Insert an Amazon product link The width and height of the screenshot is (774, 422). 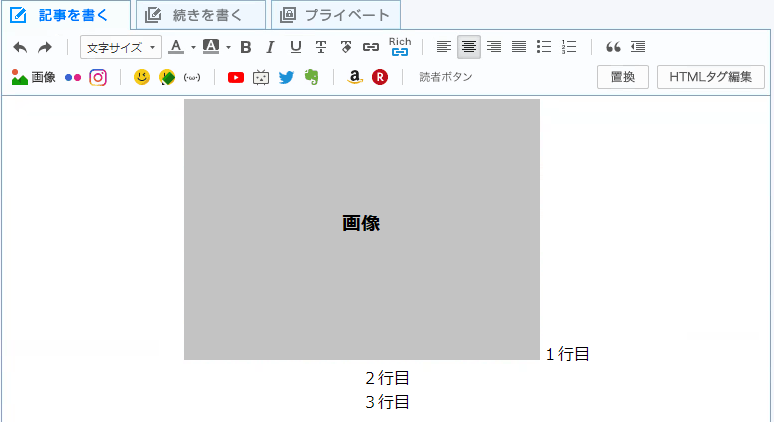[354, 77]
